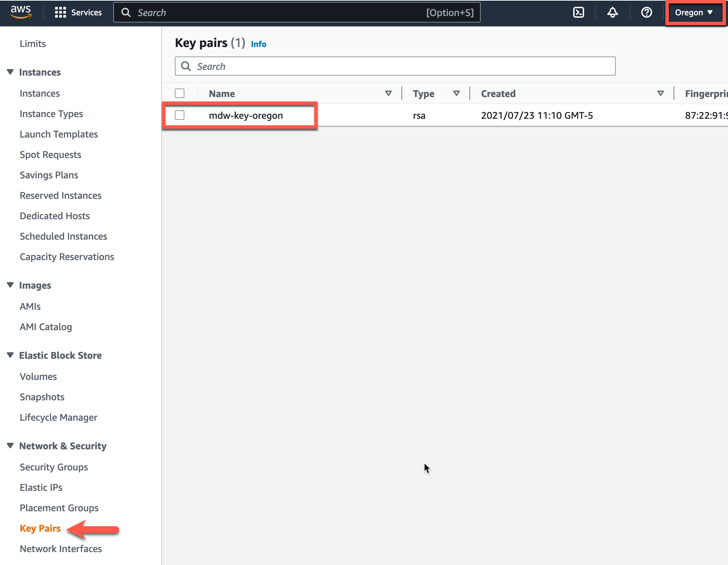728x565 pixels.
Task: Check the mdw-key-oregon row checkbox
Action: click(180, 115)
